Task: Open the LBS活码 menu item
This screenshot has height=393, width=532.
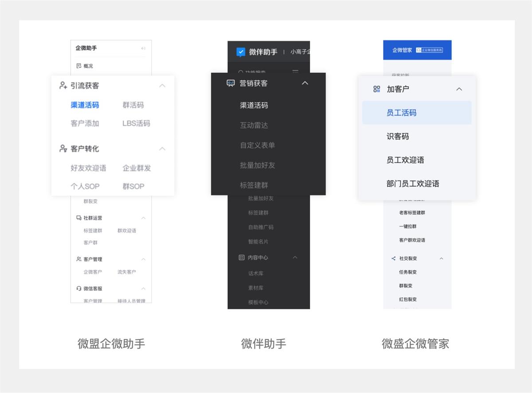Action: tap(136, 123)
